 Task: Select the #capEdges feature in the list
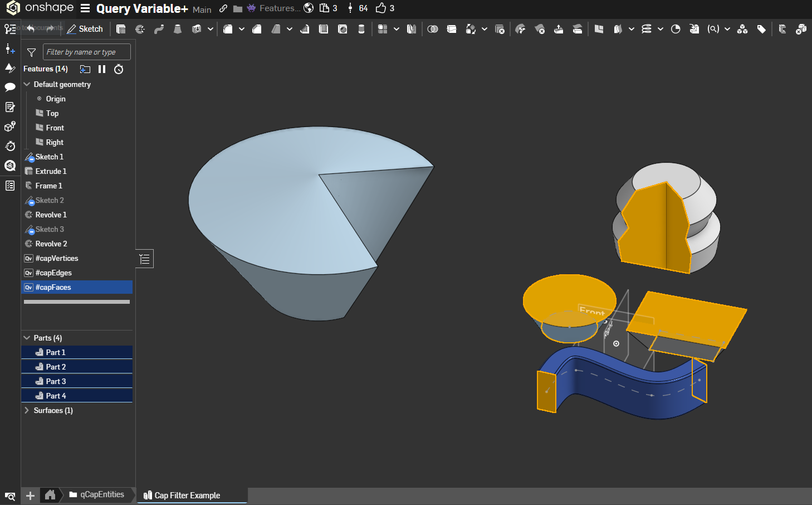[x=53, y=273]
